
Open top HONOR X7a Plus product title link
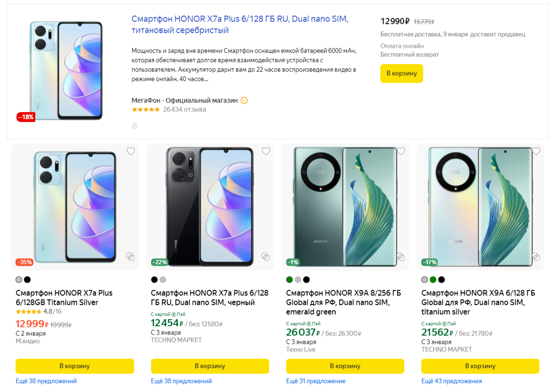tap(240, 24)
